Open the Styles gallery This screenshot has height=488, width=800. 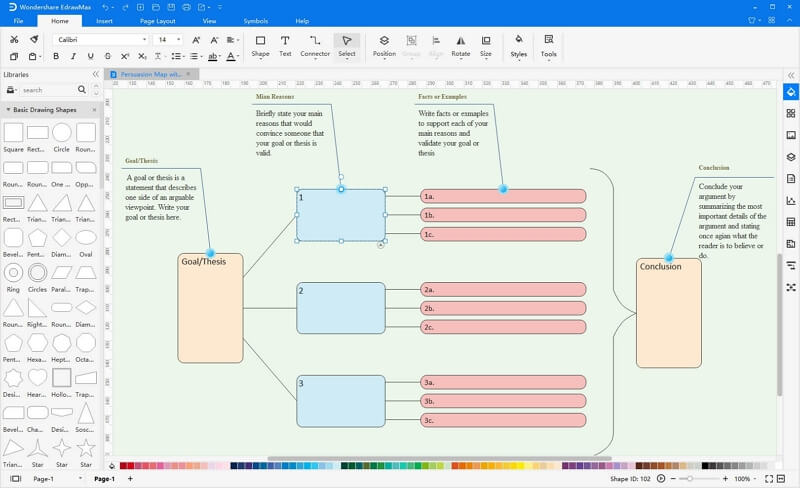click(518, 46)
